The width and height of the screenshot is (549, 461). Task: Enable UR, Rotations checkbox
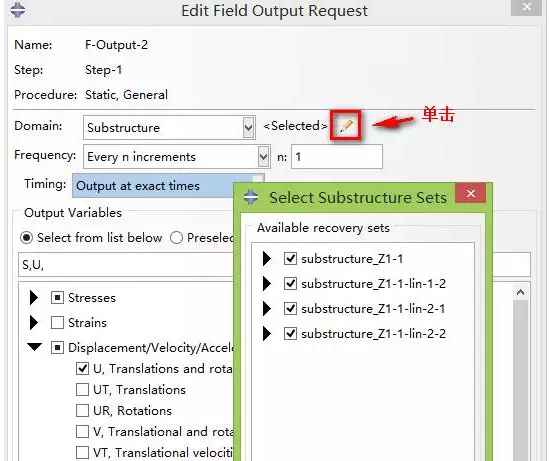coord(82,411)
